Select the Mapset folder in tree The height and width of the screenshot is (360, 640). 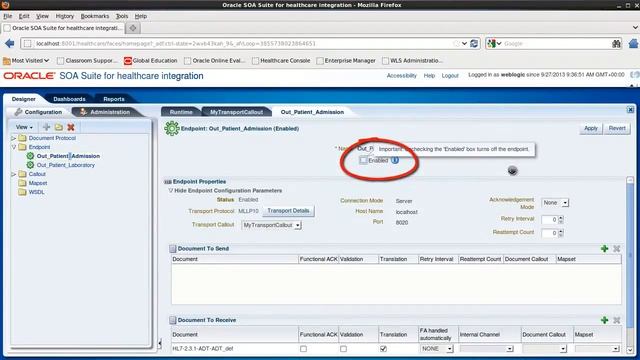pos(38,183)
